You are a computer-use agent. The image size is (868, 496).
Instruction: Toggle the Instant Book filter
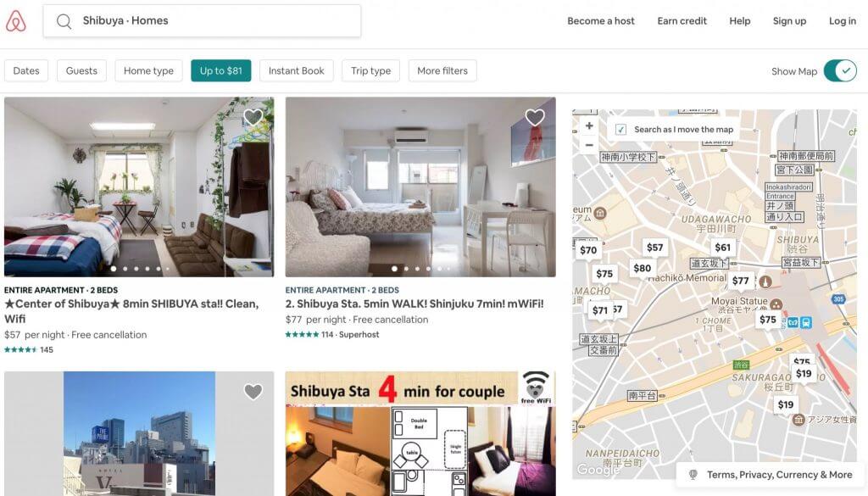[x=296, y=71]
